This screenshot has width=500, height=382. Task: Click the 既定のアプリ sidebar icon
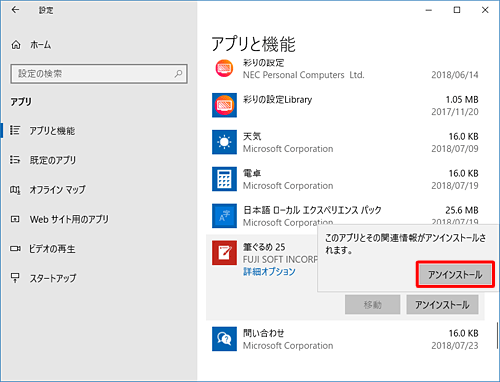(15, 160)
